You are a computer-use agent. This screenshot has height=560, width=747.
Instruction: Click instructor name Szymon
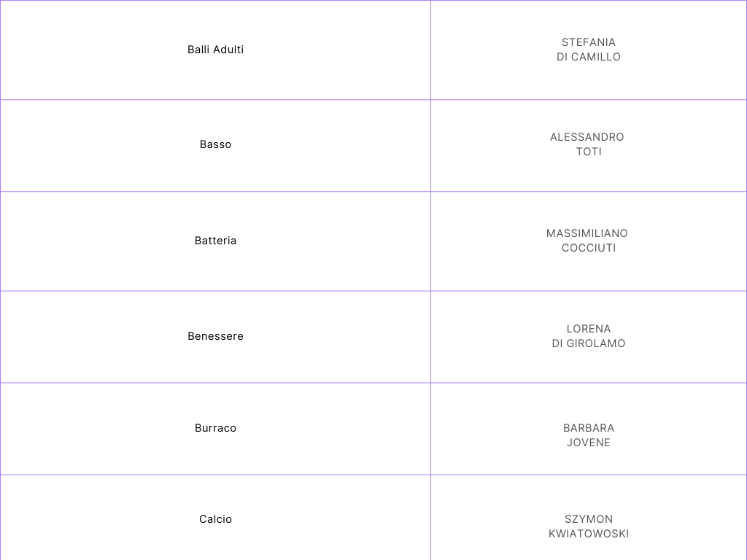point(589,519)
